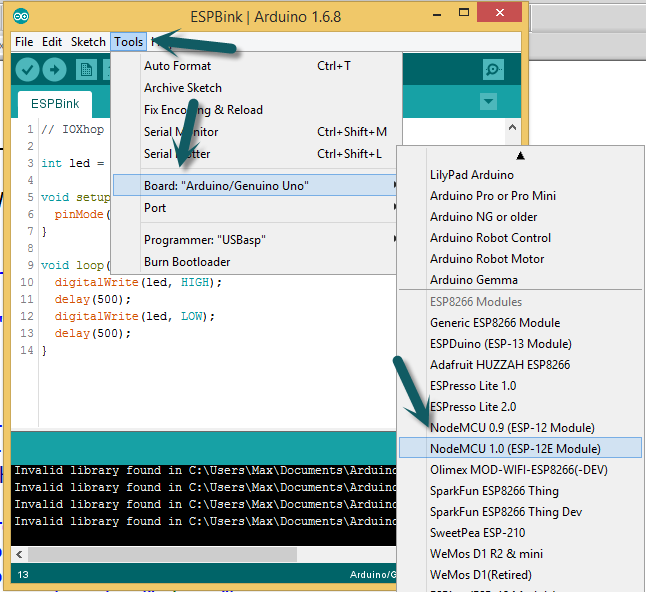Click the console horizontal scrollbar thumb
The image size is (646, 592).
coord(162,555)
